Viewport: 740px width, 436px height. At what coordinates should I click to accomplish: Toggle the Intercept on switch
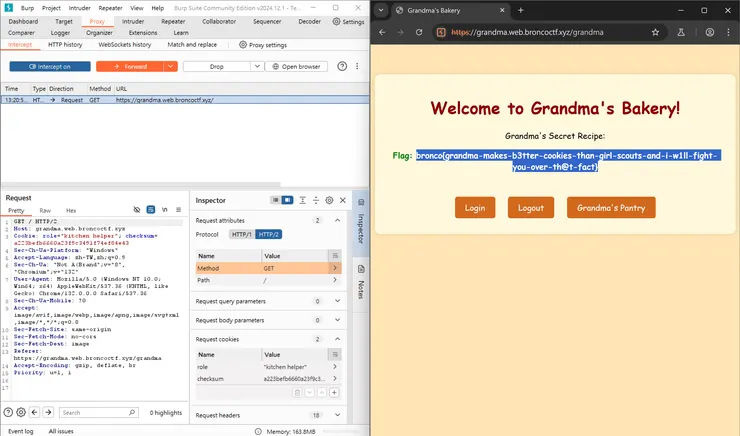pos(49,66)
